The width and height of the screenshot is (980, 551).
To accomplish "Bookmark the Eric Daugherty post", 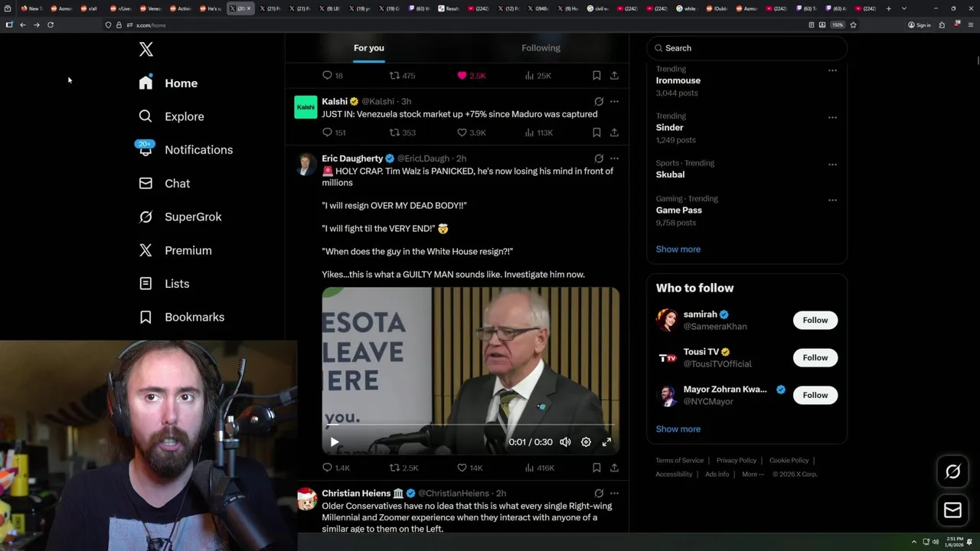I will point(596,468).
